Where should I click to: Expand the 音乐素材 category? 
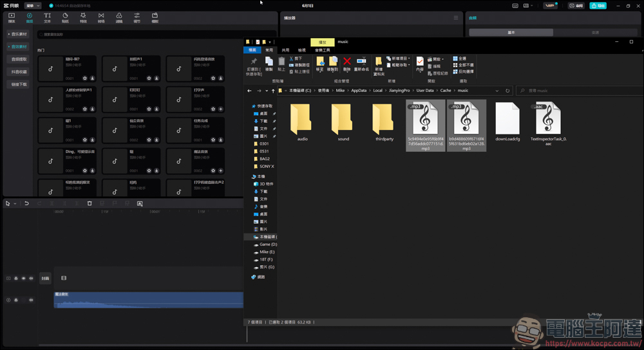click(x=18, y=34)
